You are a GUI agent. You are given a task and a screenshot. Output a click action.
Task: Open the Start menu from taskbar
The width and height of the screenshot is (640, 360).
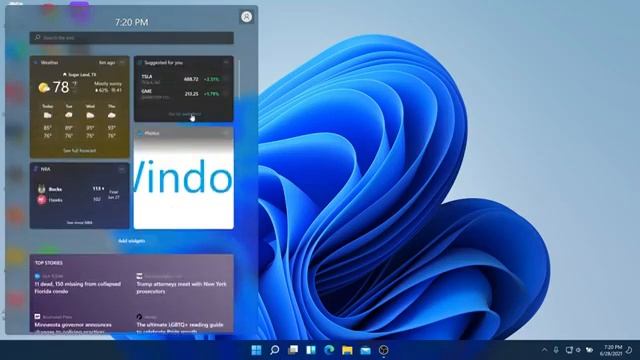coord(256,350)
